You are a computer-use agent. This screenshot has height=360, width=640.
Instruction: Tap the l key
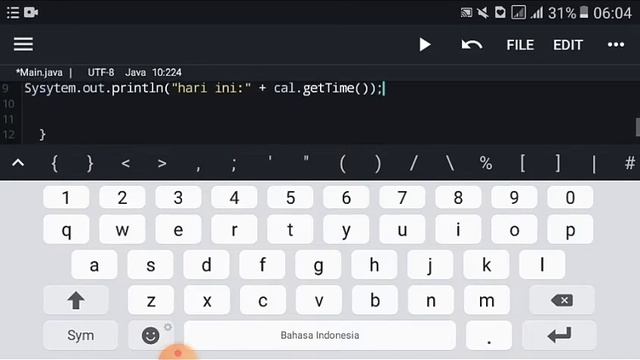click(542, 265)
